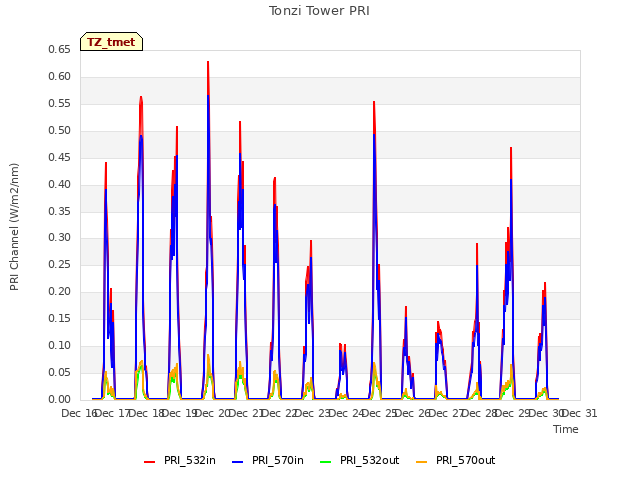Toggle the PRI_532out legend entry
Image resolution: width=640 pixels, height=480 pixels.
(360, 460)
